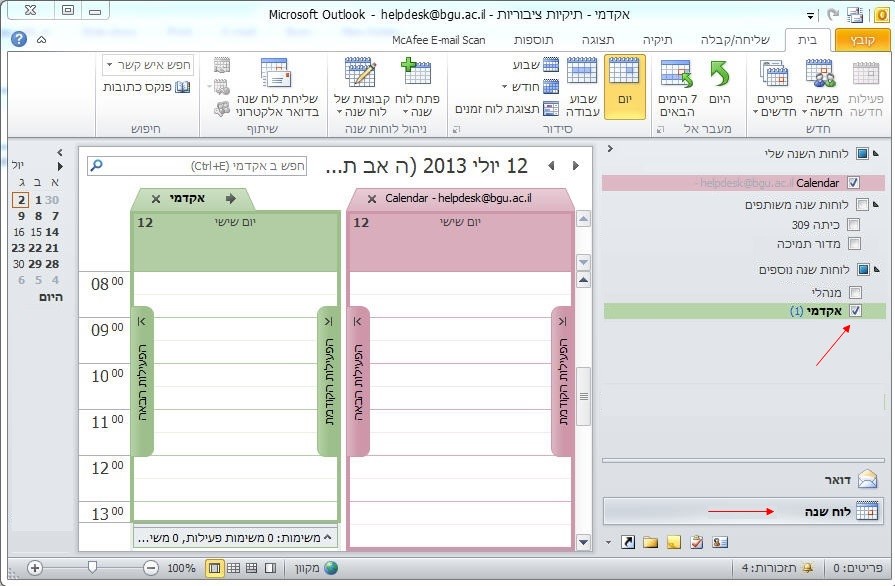This screenshot has width=895, height=586.
Task: Collapse the לוחות שנה משותפים group
Action: [x=877, y=204]
